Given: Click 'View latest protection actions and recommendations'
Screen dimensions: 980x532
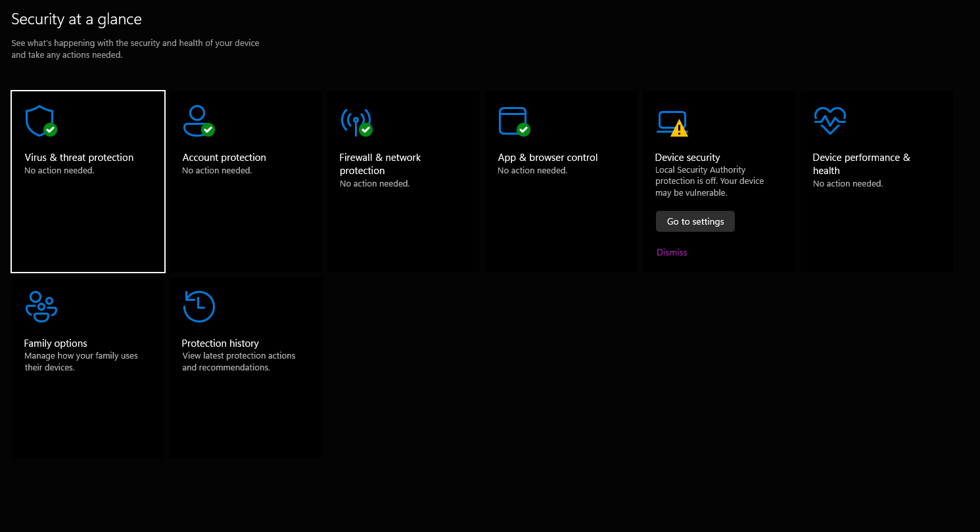Looking at the screenshot, I should coord(239,362).
